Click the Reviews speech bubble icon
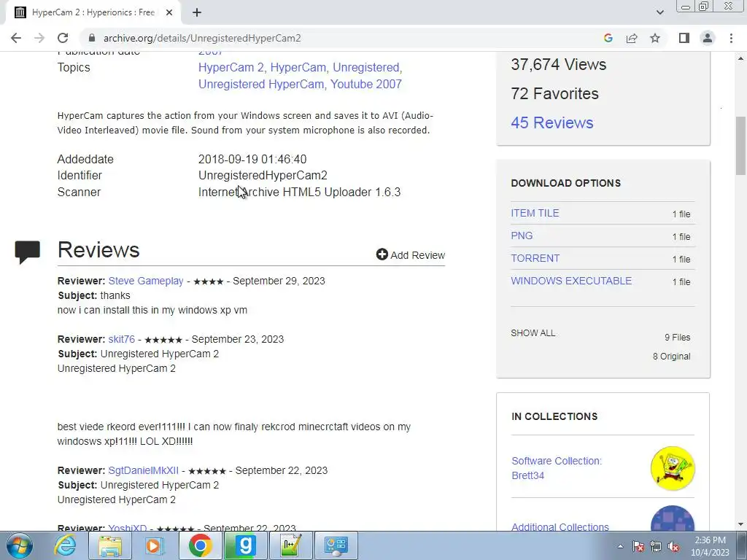The image size is (747, 560). (27, 252)
